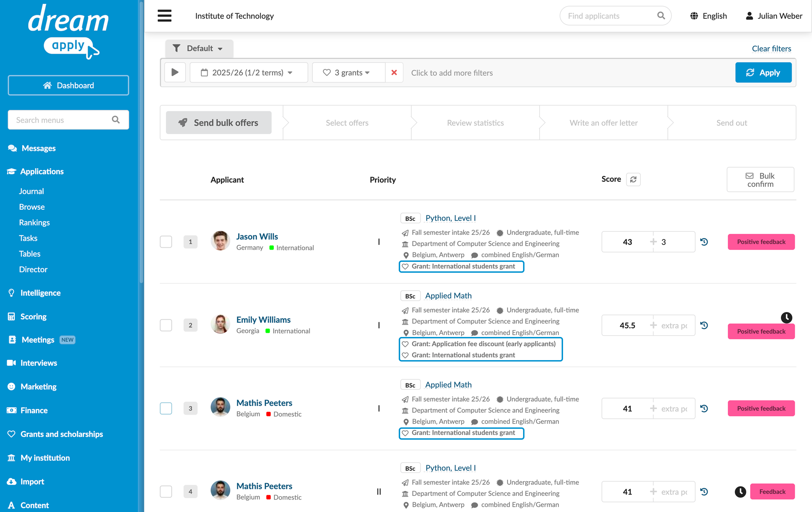Open the Tables submenu item
Image resolution: width=812 pixels, height=512 pixels.
tap(30, 254)
